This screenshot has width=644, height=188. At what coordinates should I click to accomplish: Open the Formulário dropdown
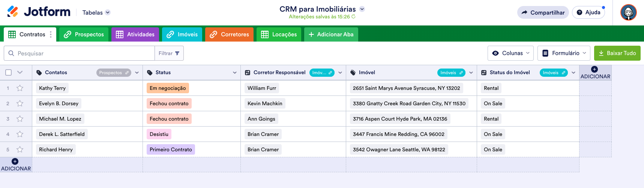pos(564,53)
